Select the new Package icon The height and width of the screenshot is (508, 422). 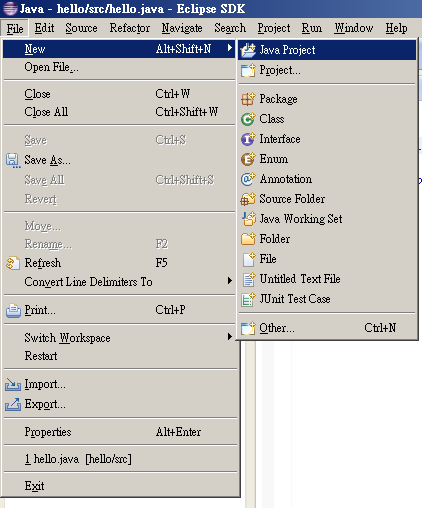point(248,99)
